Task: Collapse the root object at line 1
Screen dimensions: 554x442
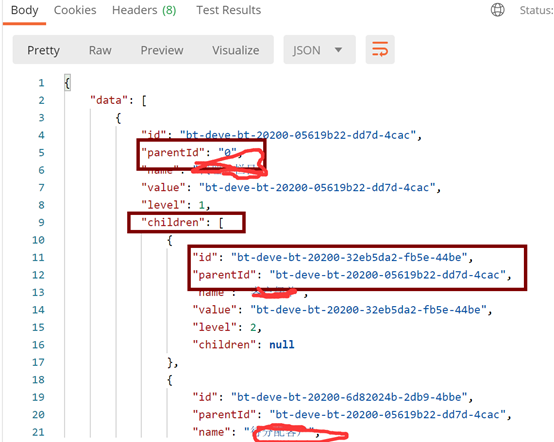Action: [67, 83]
